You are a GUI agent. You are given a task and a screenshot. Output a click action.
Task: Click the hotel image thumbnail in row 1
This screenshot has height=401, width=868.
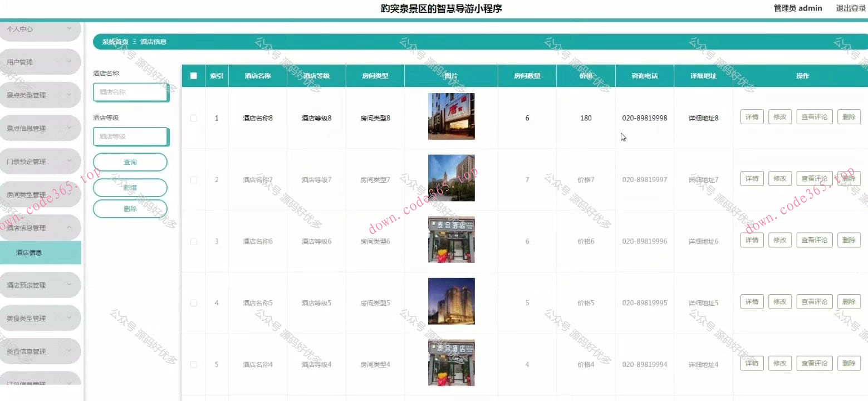point(450,116)
